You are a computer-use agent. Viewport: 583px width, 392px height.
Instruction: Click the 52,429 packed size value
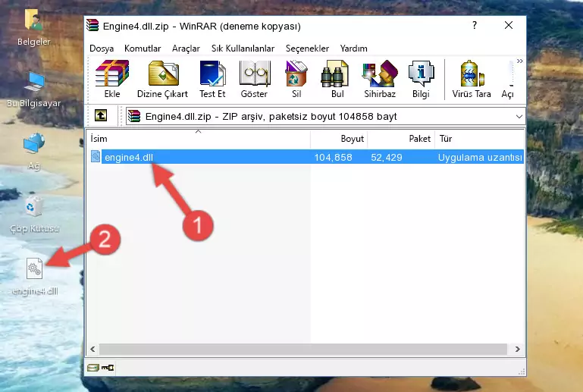(387, 157)
